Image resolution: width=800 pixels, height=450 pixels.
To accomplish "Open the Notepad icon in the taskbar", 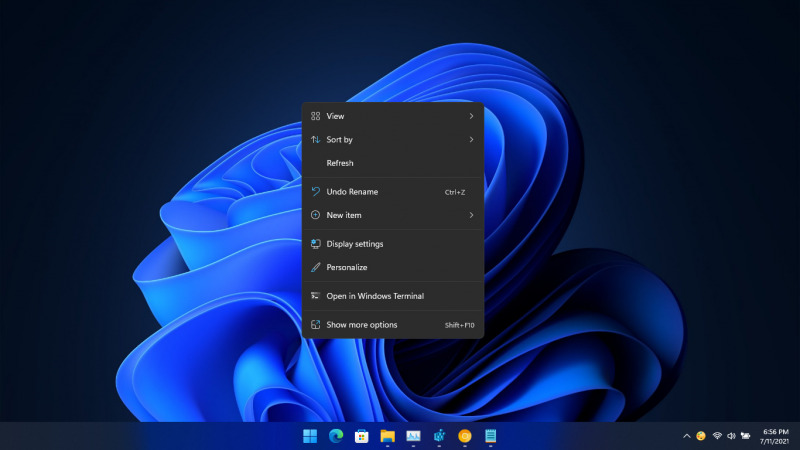I will pos(490,436).
